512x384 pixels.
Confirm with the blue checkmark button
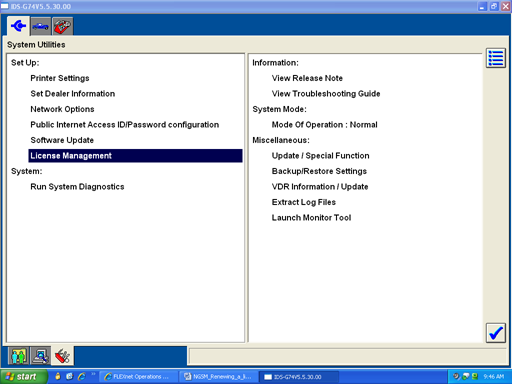tap(496, 333)
